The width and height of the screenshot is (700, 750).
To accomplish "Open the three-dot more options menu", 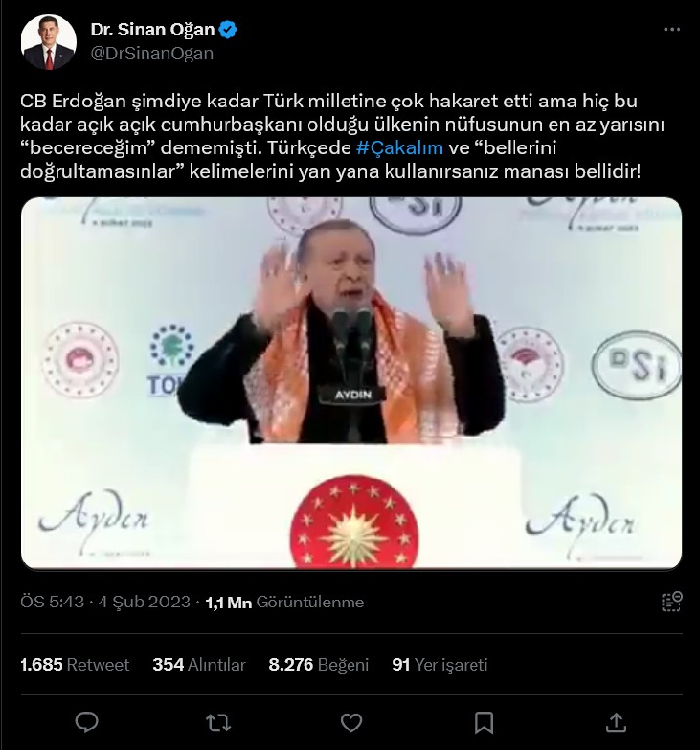I will coord(672,29).
